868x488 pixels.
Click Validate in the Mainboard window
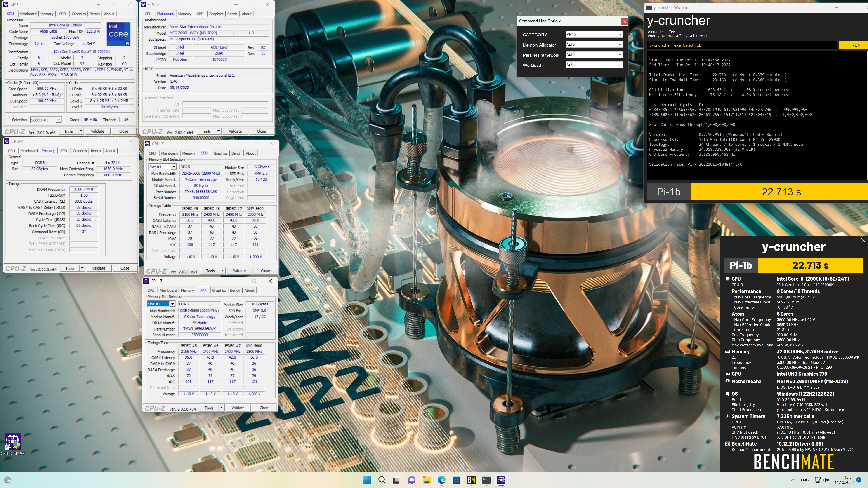click(235, 131)
